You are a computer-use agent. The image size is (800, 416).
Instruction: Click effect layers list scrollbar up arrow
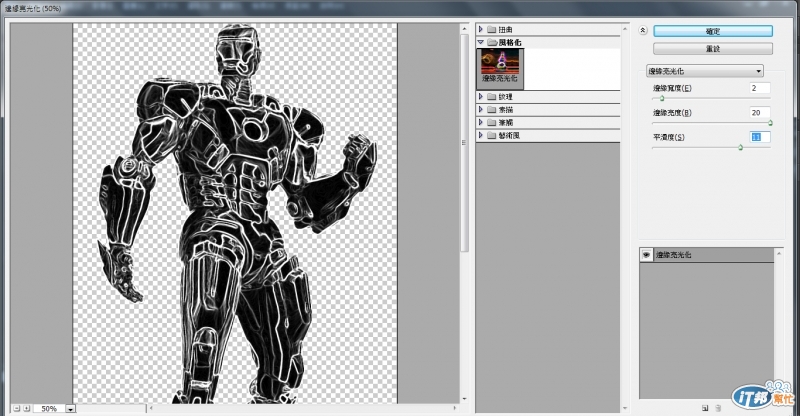pyautogui.click(x=779, y=253)
